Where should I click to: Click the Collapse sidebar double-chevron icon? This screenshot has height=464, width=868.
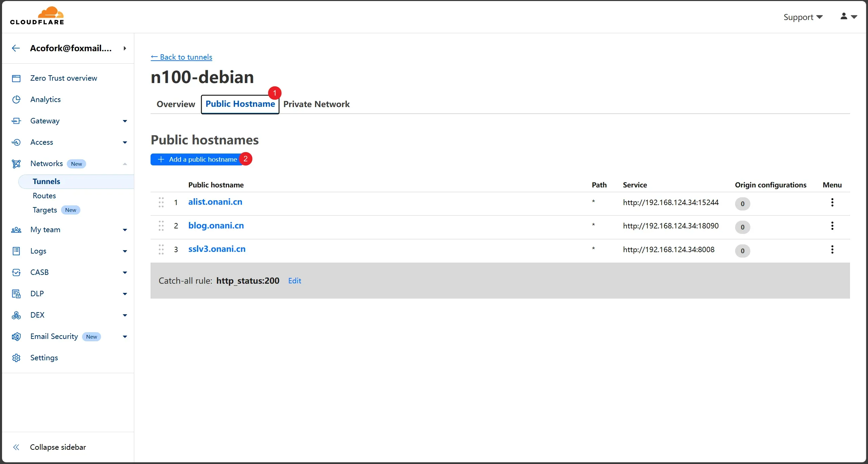(x=16, y=447)
